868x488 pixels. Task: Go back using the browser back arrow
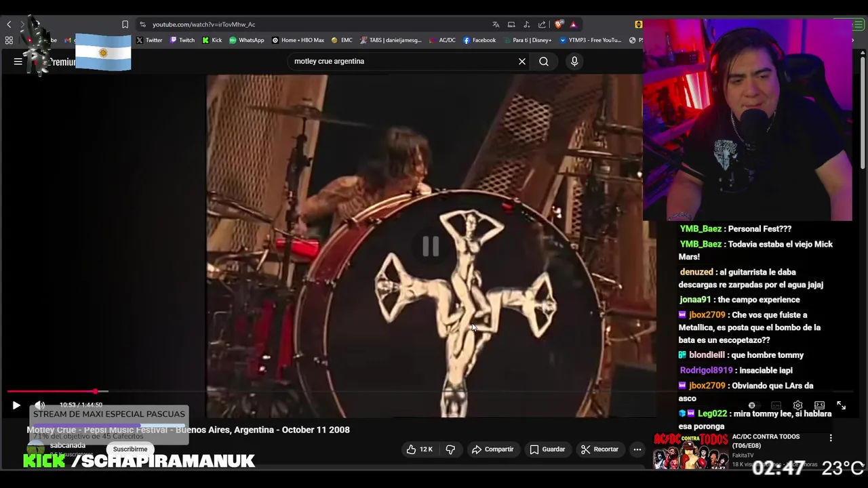[9, 24]
